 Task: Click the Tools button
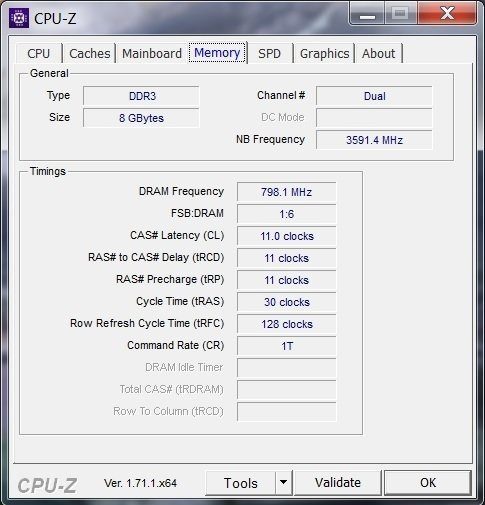point(241,483)
